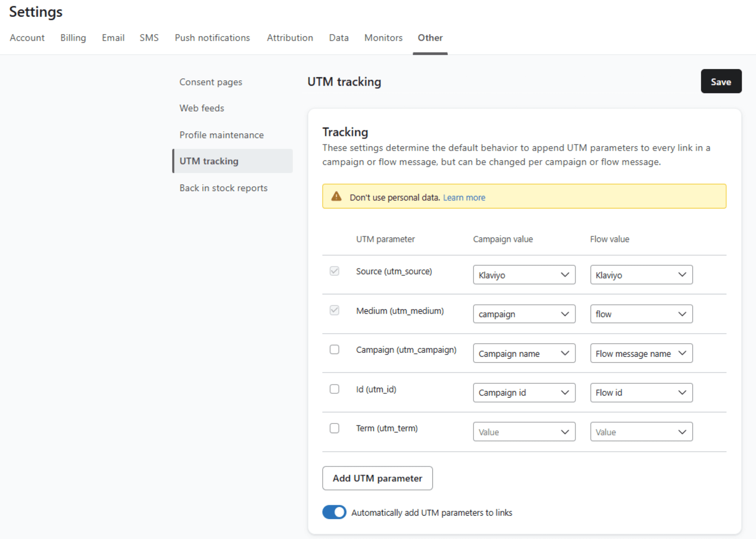The width and height of the screenshot is (756, 539).
Task: Enable the Campaign (utm_campaign) checkbox
Action: [334, 349]
